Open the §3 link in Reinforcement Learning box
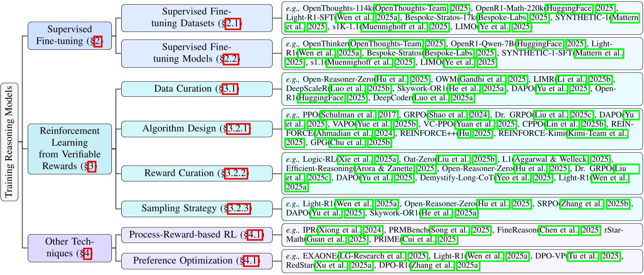Screen dimensions: 644x275 point(92,165)
